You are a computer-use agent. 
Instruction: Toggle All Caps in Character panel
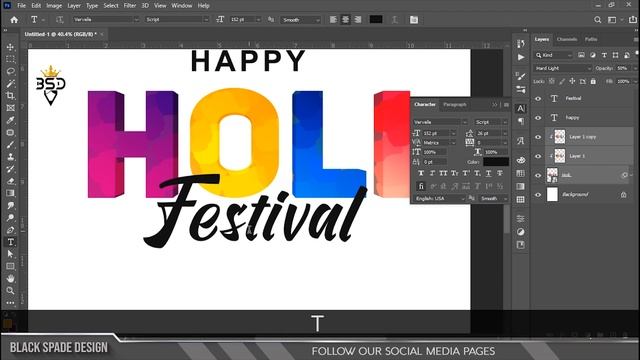pyautogui.click(x=444, y=173)
